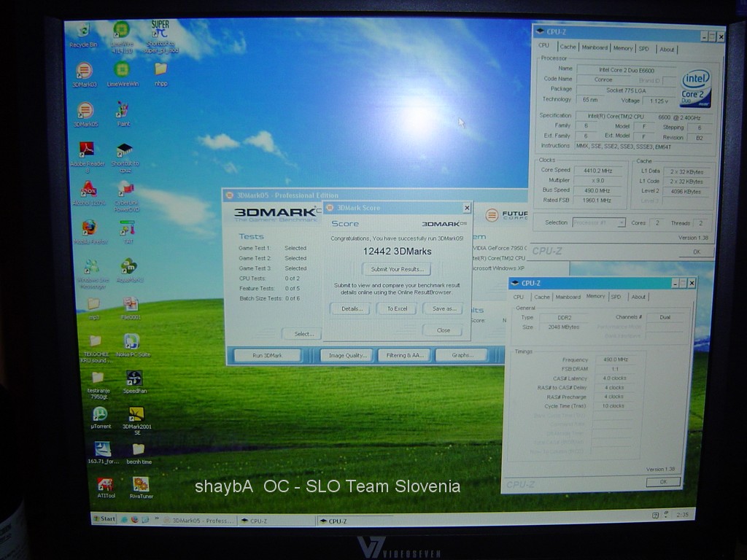Click Submit Your Results button
This screenshot has height=560, width=747.
[397, 269]
